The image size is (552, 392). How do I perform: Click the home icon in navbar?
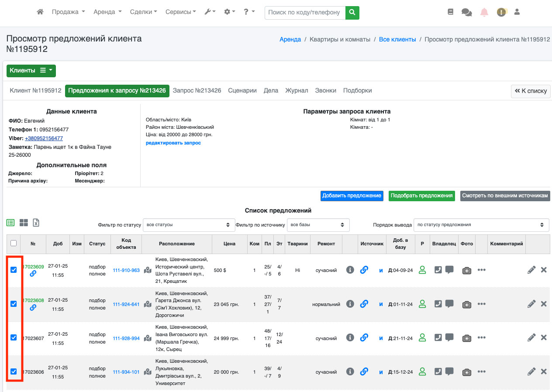[x=40, y=12]
